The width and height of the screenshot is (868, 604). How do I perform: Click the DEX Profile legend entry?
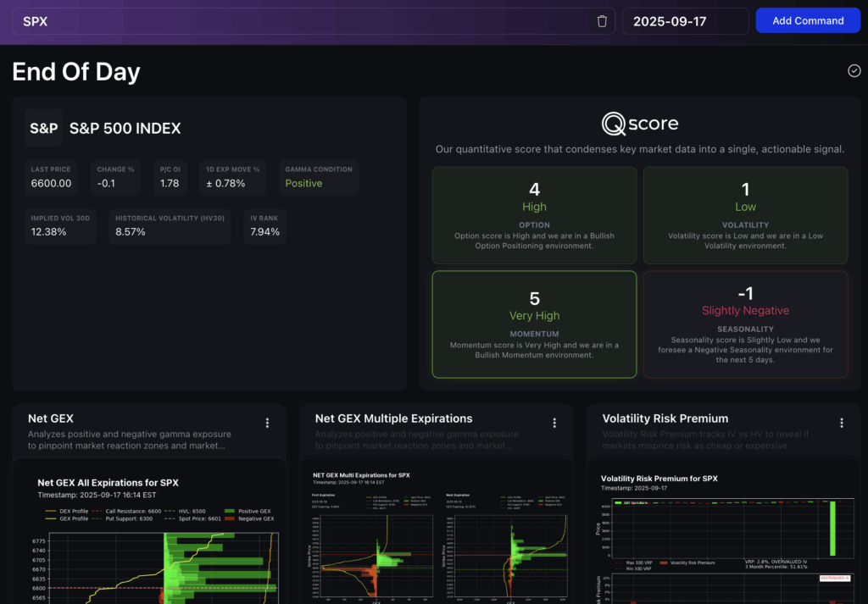point(67,511)
